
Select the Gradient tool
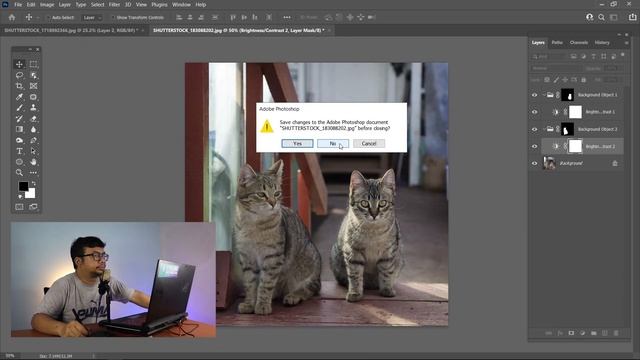coord(19,129)
